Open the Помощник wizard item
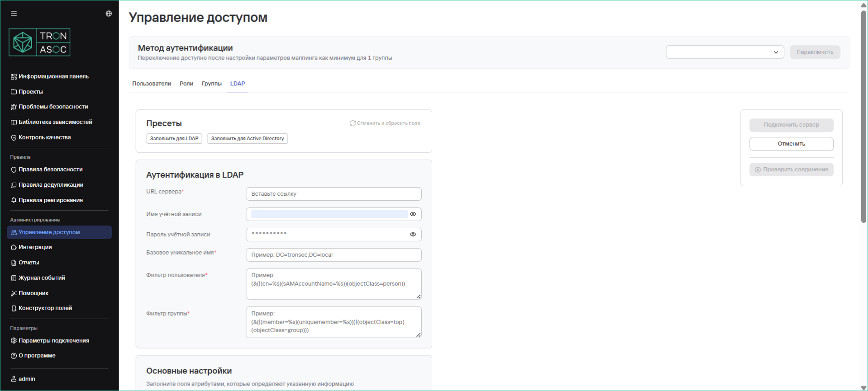This screenshot has width=868, height=391. [x=33, y=293]
